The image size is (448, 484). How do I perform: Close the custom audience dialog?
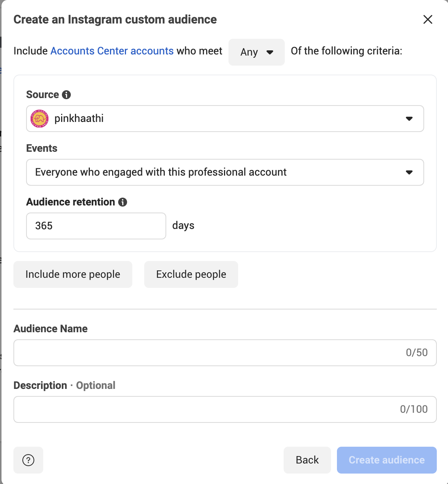tap(428, 19)
